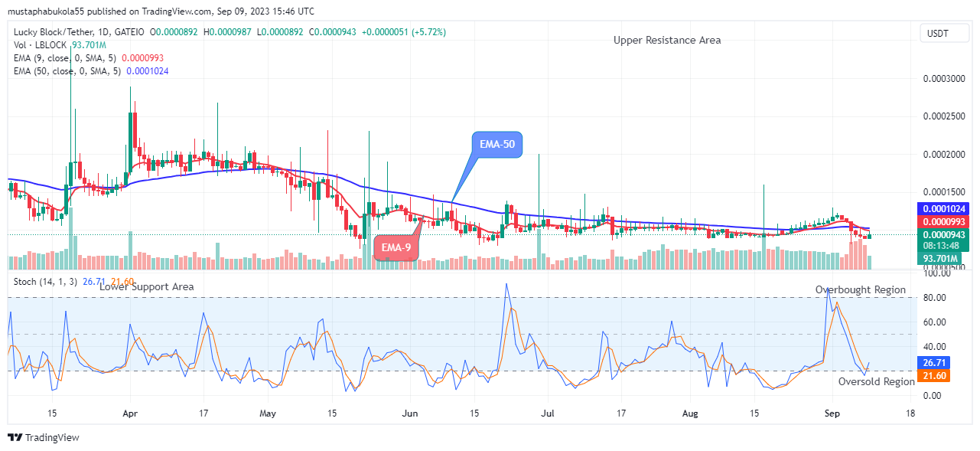Click the 0.0002000 price axis label
The height and width of the screenshot is (451, 980).
(943, 155)
